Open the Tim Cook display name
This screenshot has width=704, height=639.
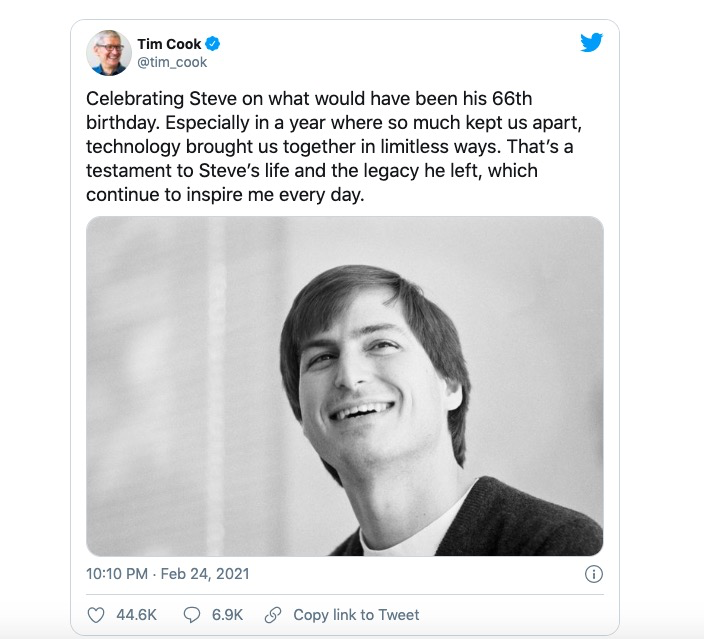click(169, 44)
